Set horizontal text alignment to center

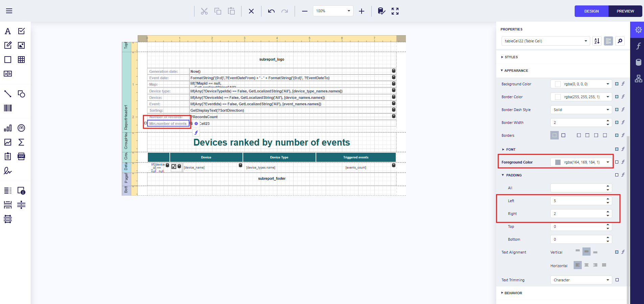586,265
